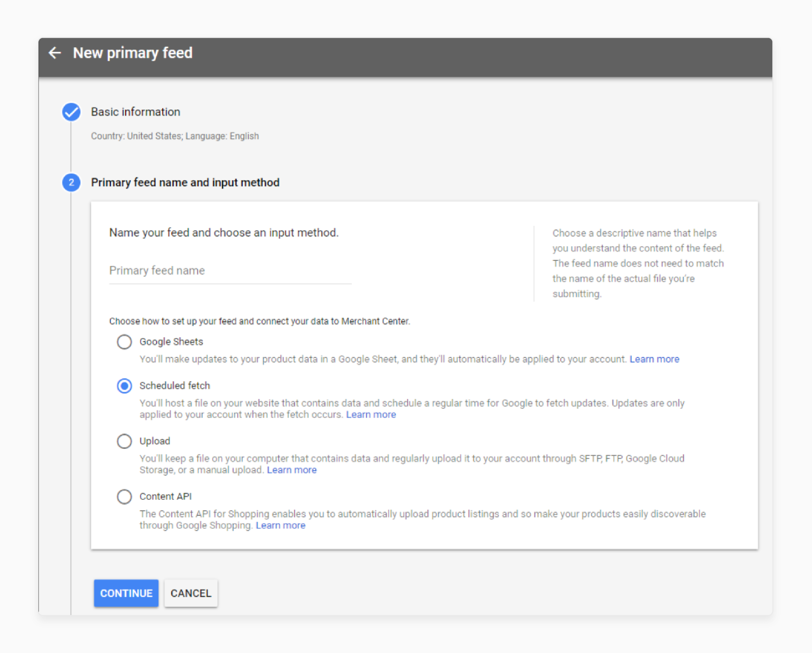Screen dimensions: 812x653
Task: Click the 'Google Sheets' option label
Action: (x=171, y=342)
